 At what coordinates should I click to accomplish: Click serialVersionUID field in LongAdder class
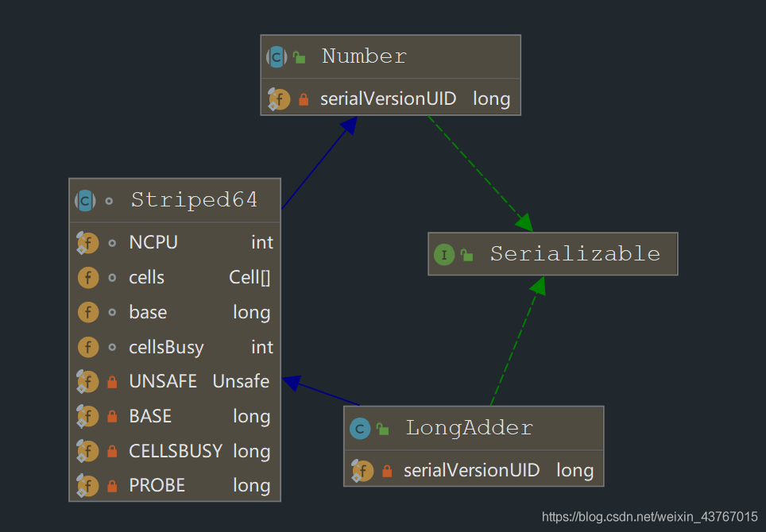click(472, 470)
